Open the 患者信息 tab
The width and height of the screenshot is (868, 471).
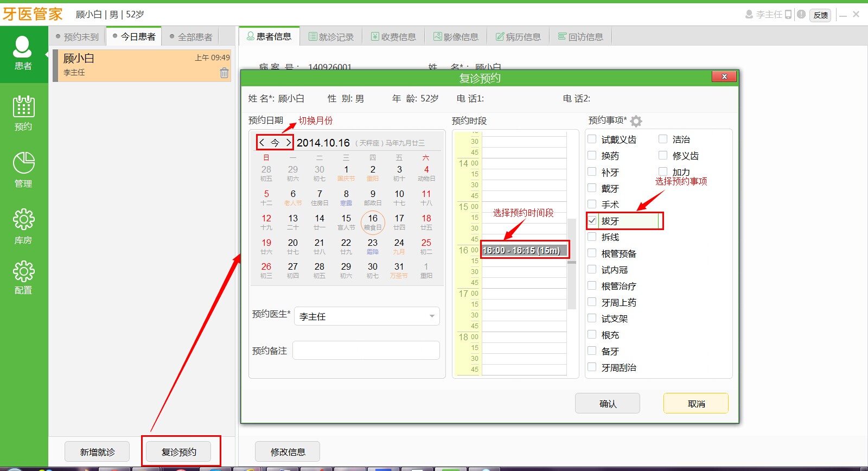click(269, 36)
